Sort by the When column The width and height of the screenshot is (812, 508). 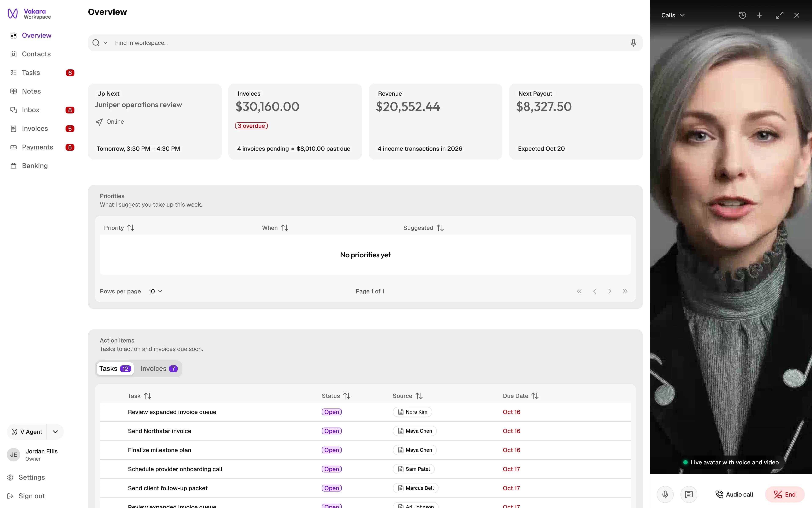275,228
